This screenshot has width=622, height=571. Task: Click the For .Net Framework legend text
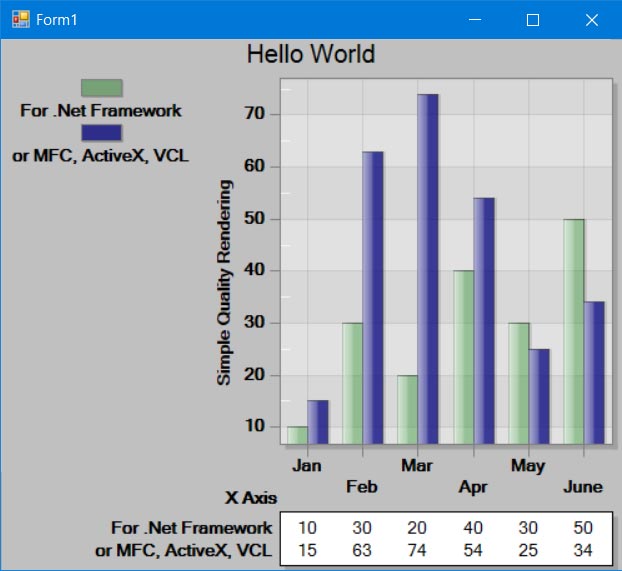101,110
